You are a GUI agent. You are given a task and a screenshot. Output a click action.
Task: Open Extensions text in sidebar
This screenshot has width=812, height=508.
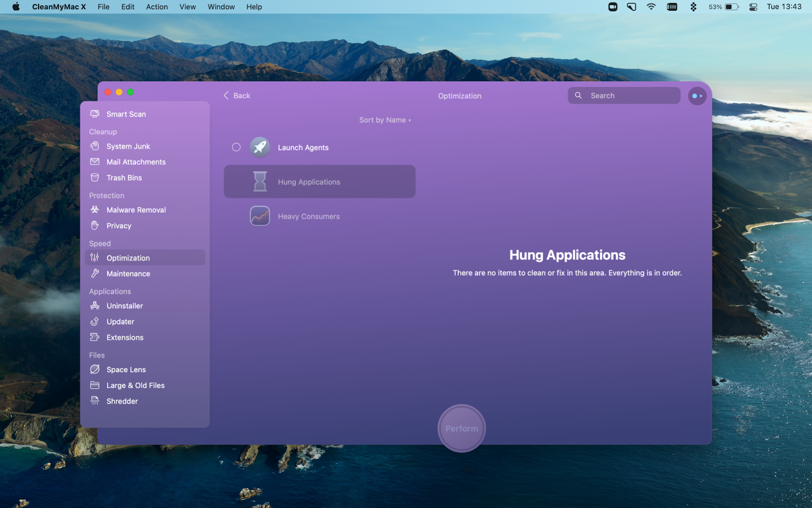[125, 337]
